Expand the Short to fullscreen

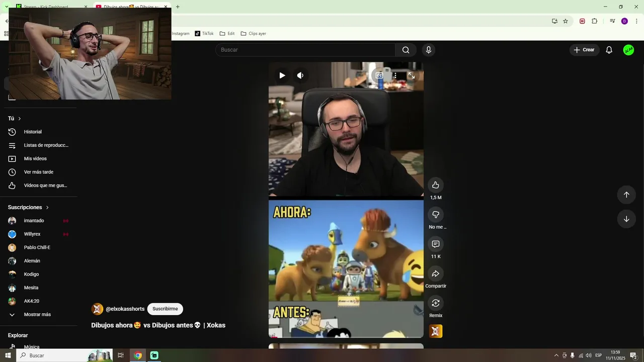tap(411, 75)
